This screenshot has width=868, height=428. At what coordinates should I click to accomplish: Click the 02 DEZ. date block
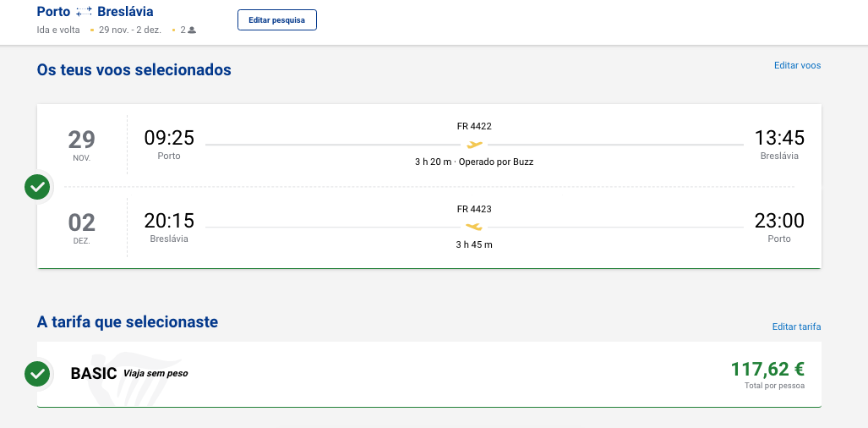click(82, 228)
